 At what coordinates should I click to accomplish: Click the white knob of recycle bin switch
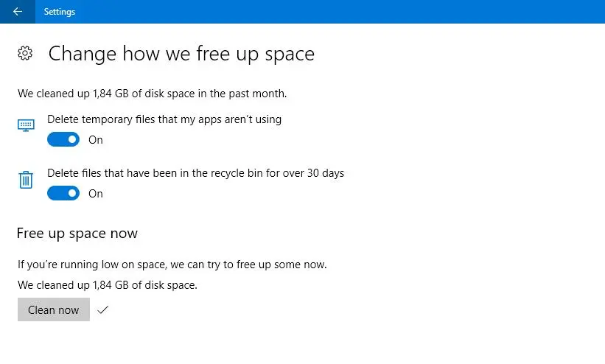(72, 193)
